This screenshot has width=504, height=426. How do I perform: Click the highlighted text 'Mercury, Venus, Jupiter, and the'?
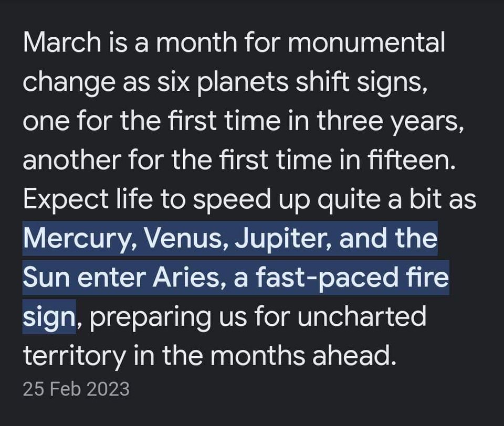click(230, 239)
